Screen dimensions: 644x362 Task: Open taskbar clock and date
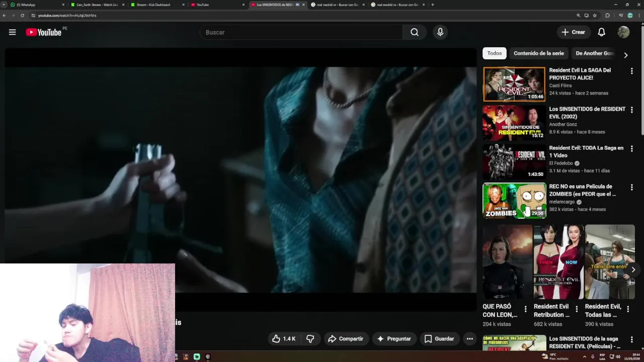632,356
